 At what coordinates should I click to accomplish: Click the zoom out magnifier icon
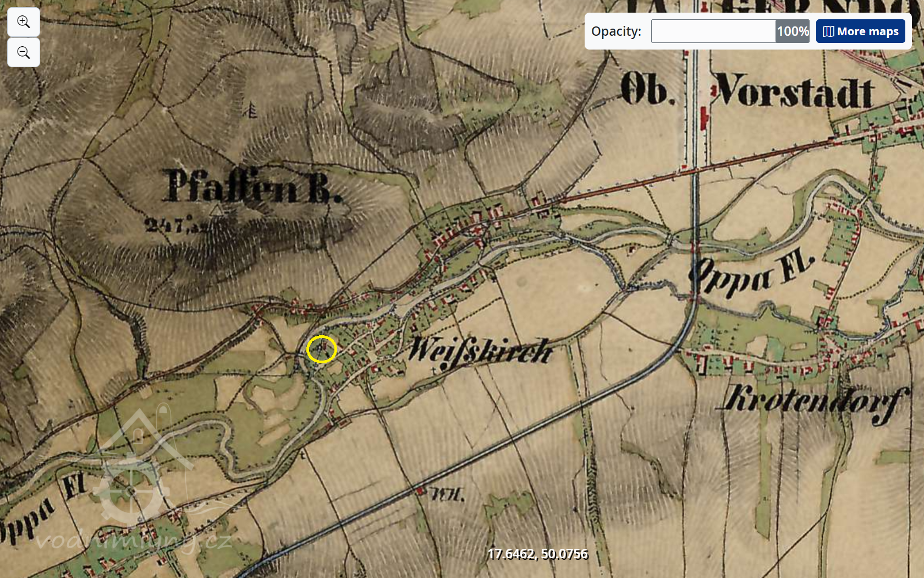(x=23, y=53)
